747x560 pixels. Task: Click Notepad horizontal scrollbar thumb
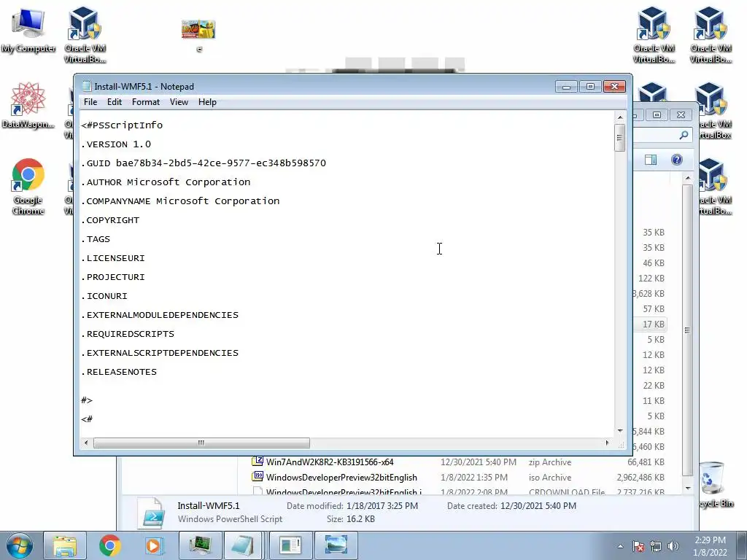point(201,443)
